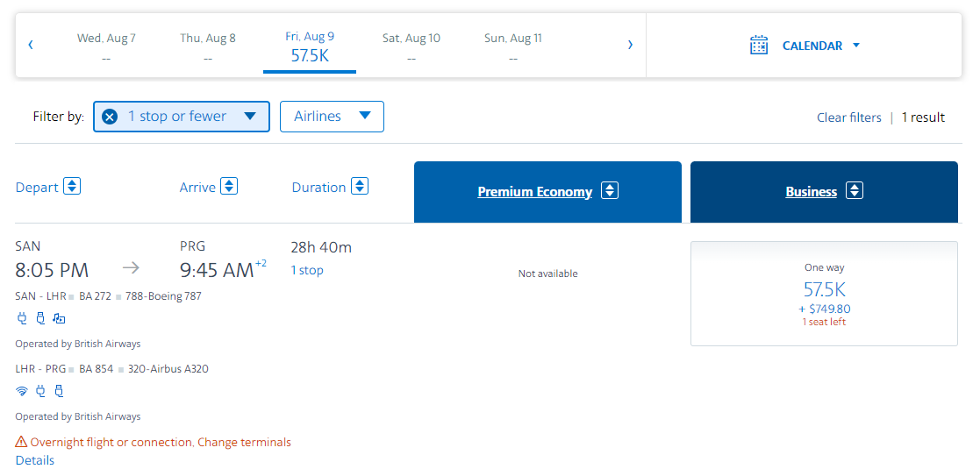The height and width of the screenshot is (469, 980).
Task: Select the 57.5K Business one-way fare
Action: 824,294
